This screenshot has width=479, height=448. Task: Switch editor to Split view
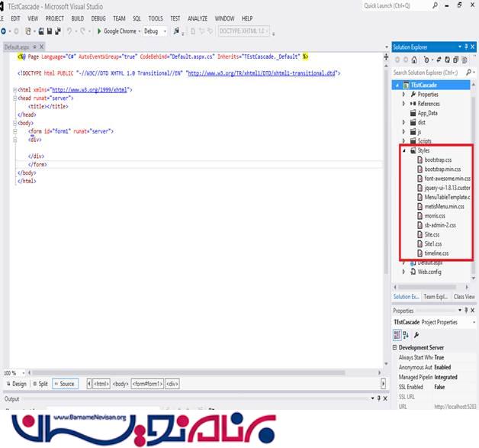[x=40, y=384]
